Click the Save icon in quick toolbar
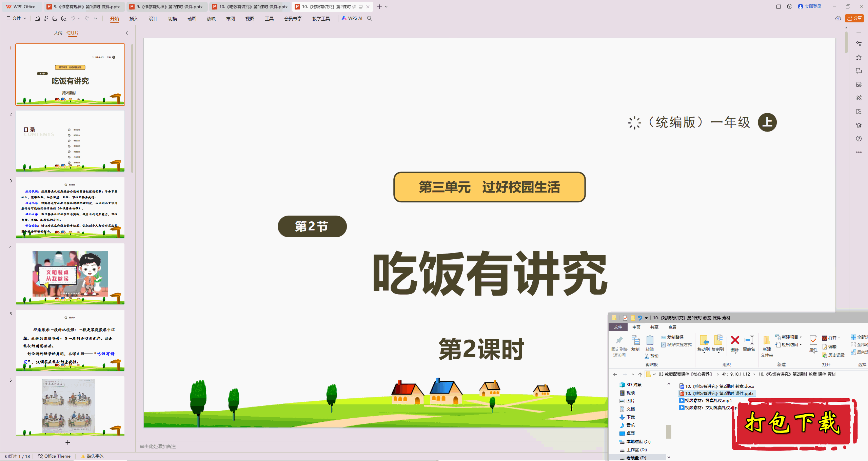This screenshot has width=868, height=461. coord(37,18)
